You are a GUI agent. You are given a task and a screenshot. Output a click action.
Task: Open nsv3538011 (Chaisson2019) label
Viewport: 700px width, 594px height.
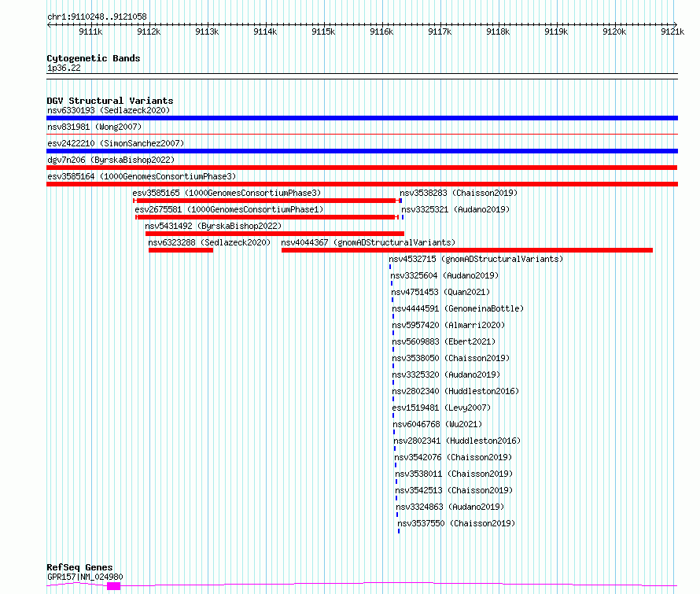454,474
